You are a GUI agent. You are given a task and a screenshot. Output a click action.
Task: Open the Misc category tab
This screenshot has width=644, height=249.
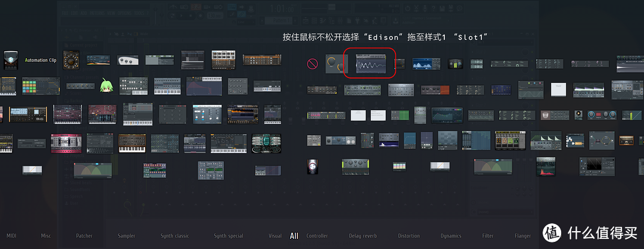pos(46,236)
